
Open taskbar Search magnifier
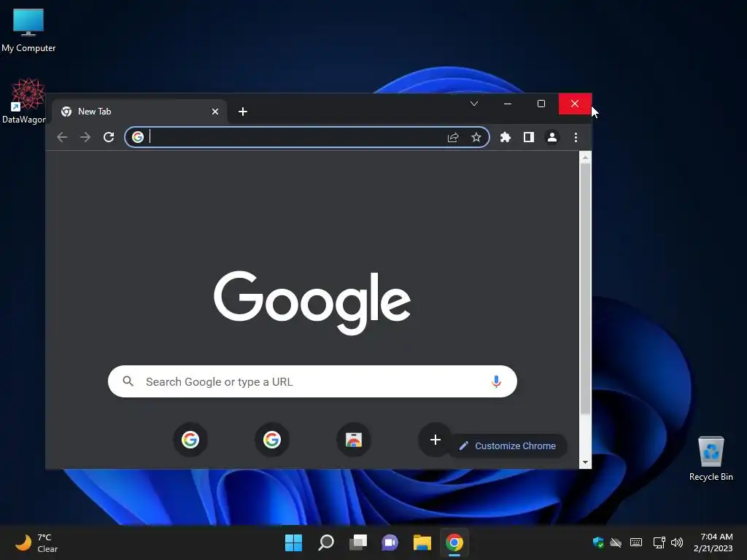326,542
